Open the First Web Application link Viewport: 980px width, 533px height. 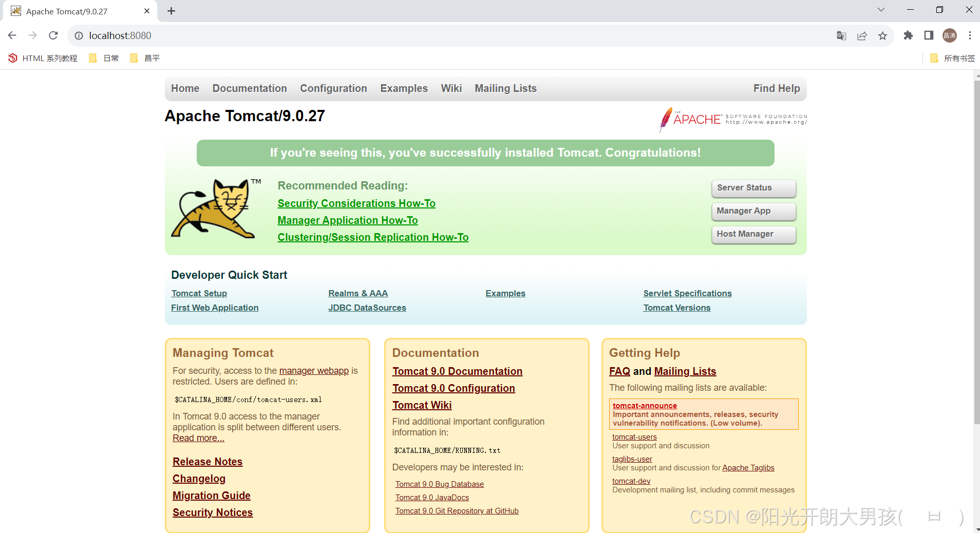tap(215, 308)
